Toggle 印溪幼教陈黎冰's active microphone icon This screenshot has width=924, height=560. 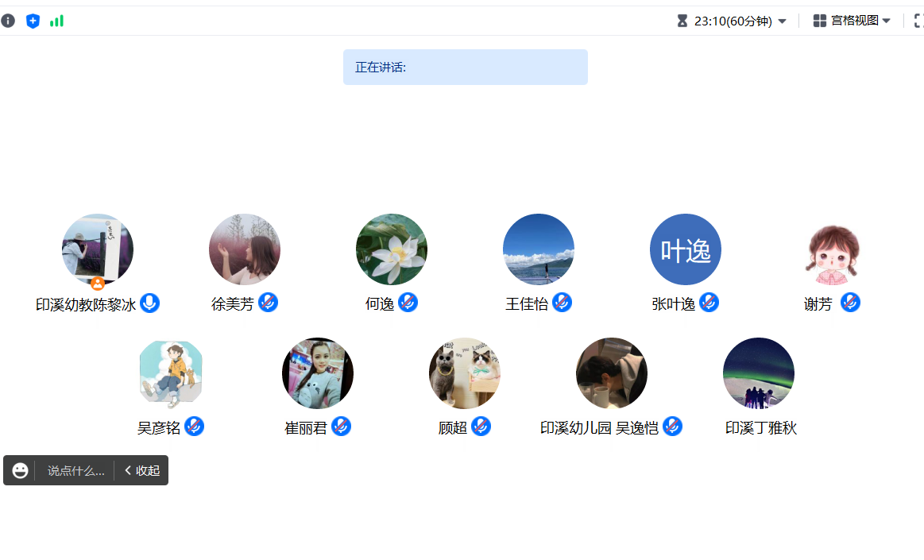[x=149, y=303]
